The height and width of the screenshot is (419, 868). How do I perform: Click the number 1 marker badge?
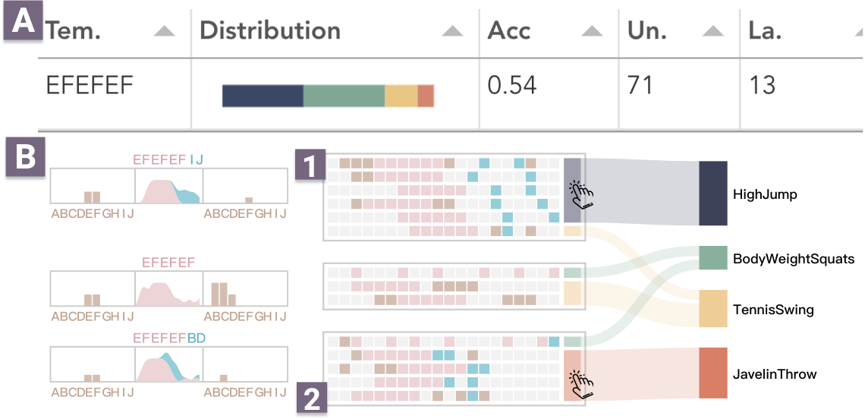[310, 165]
